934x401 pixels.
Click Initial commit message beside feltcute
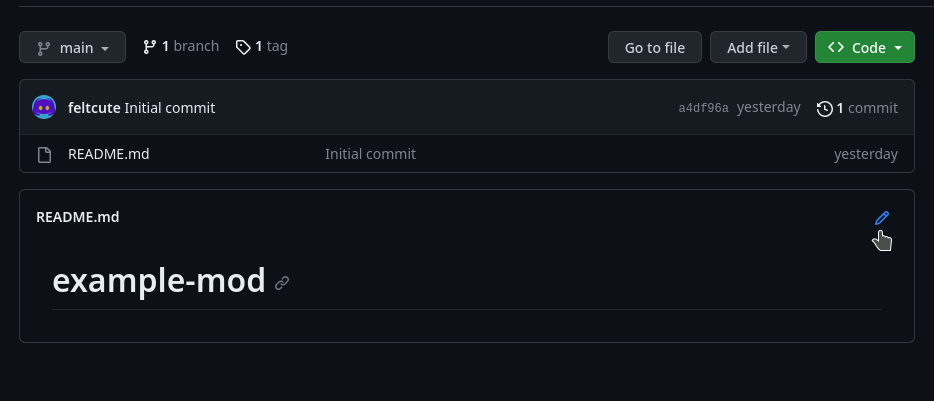[170, 108]
